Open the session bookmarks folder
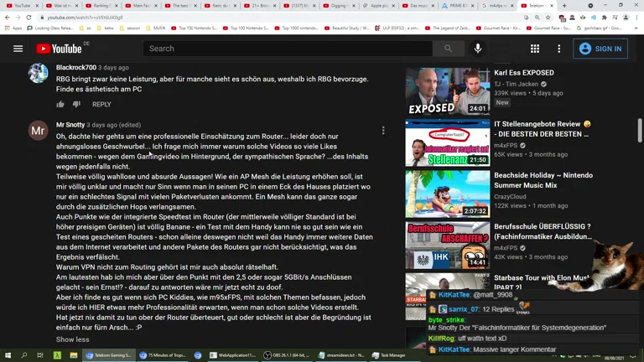The width and height of the screenshot is (644, 362). tap(129, 28)
